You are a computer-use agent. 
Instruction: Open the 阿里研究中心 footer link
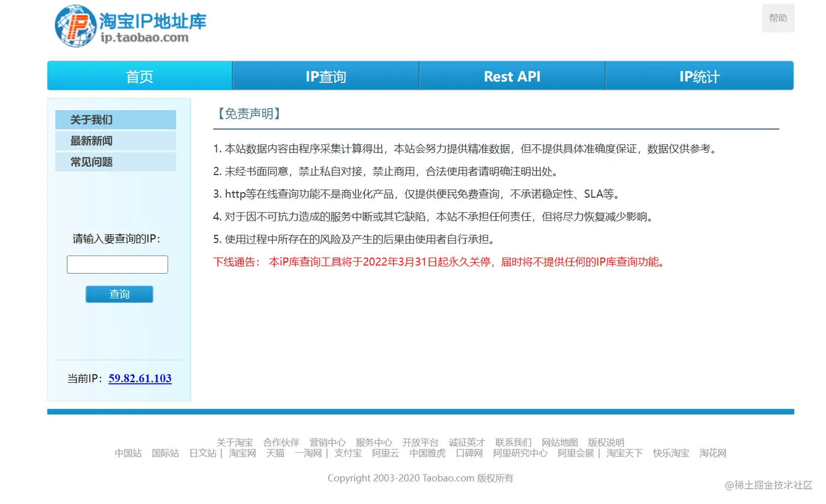point(520,453)
